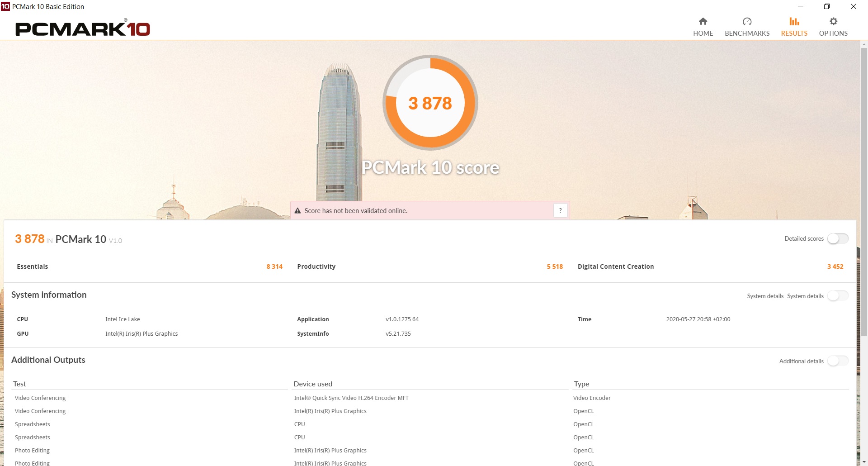
Task: Open Benchmarks via the gauge icon
Action: [747, 21]
